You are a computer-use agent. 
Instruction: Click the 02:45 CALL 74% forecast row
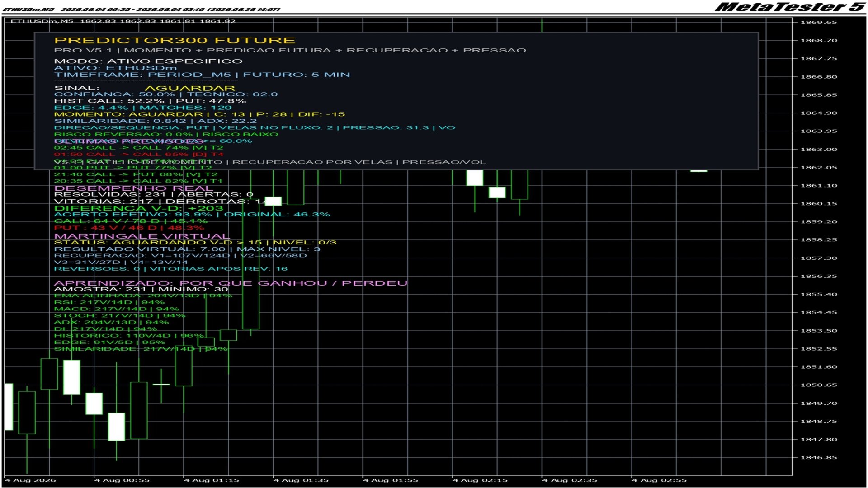click(x=139, y=148)
